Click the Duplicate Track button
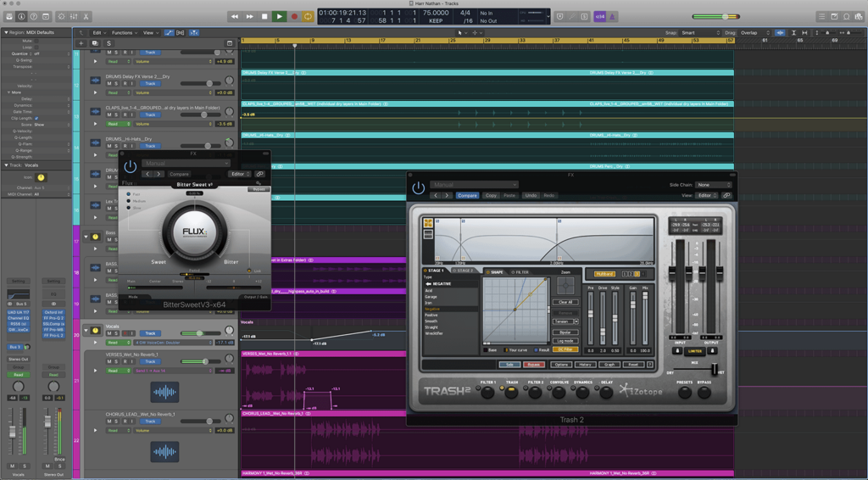This screenshot has width=868, height=480. pos(95,43)
